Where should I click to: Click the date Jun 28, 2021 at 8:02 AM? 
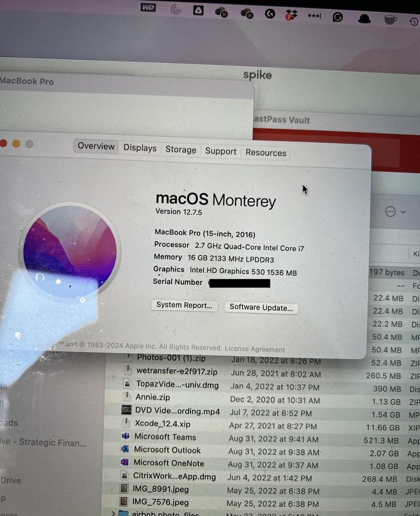tap(276, 374)
